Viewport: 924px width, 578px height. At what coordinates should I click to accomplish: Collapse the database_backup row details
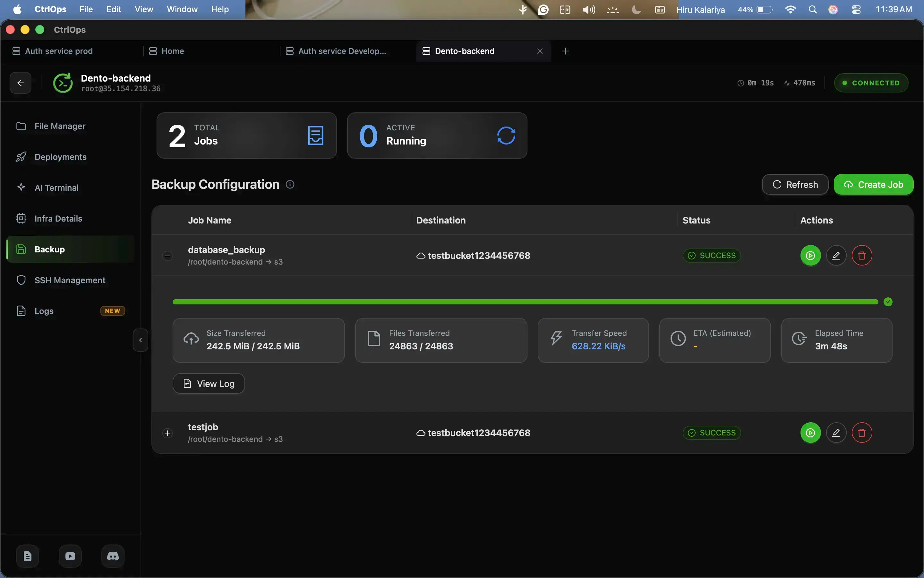tap(167, 256)
